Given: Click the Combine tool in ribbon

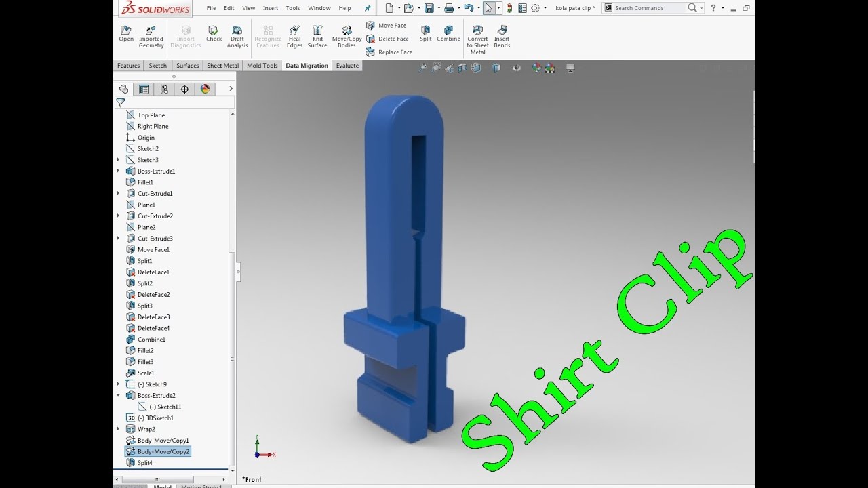Looking at the screenshot, I should tap(448, 34).
